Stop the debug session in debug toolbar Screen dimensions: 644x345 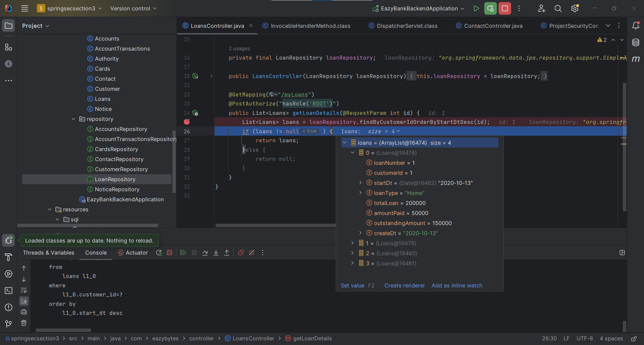click(169, 253)
